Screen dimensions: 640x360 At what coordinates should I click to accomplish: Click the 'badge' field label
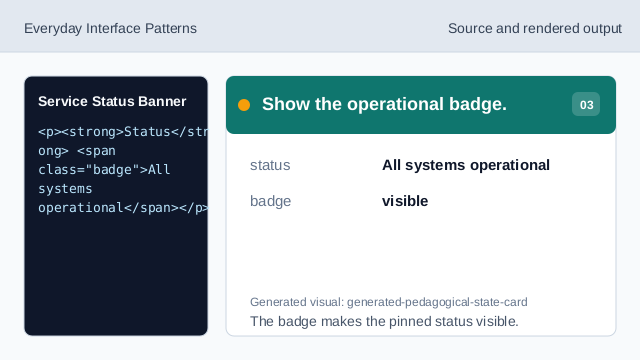click(270, 201)
